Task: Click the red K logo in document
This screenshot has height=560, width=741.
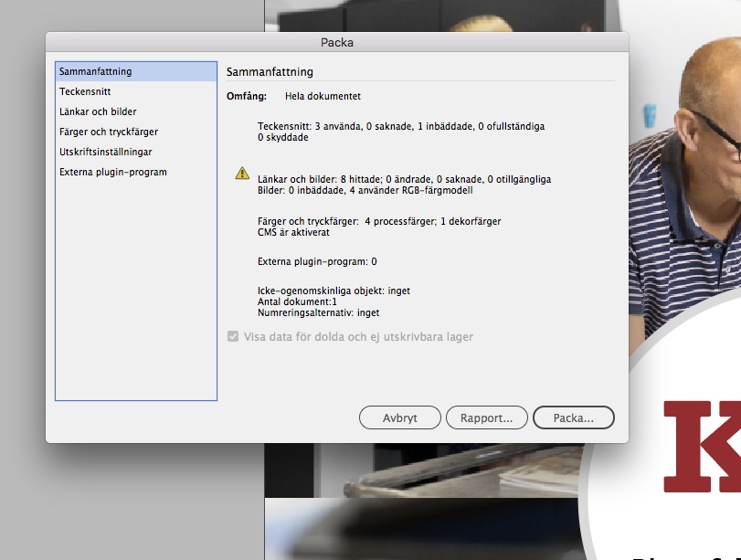Action: (702, 447)
